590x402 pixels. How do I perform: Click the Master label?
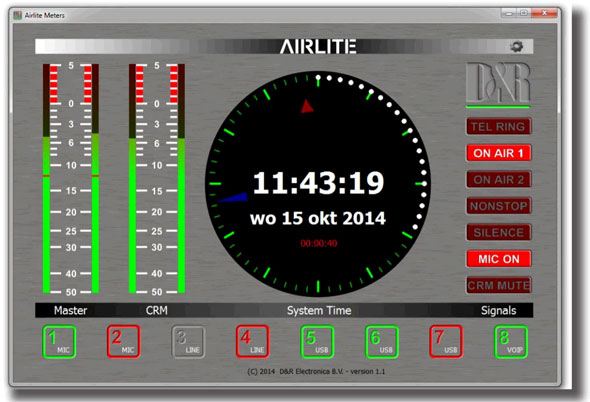click(x=70, y=311)
